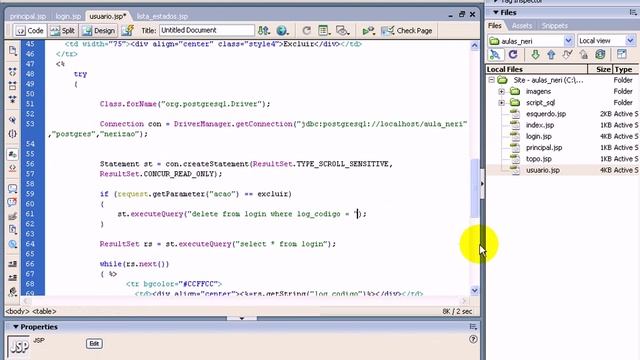Select the <table> tag in tag selector

tap(44, 311)
